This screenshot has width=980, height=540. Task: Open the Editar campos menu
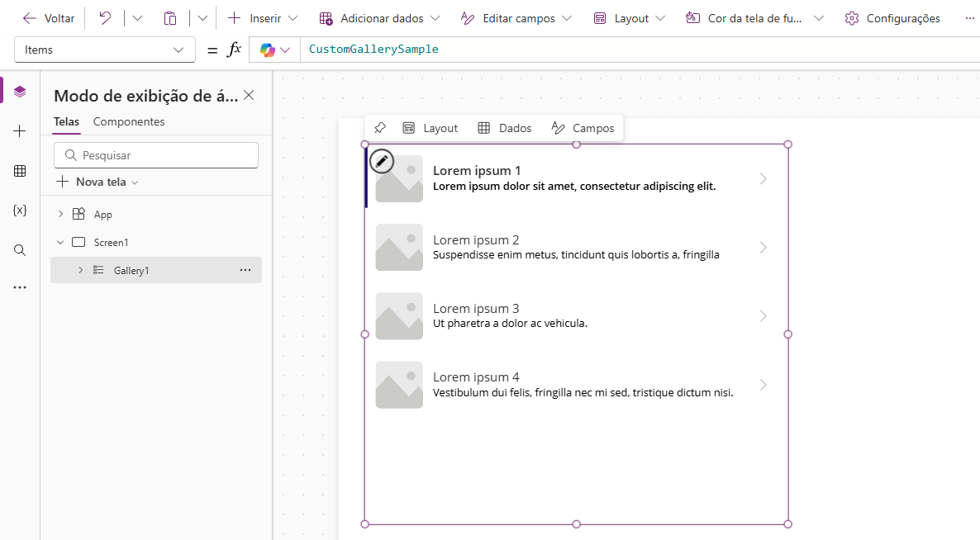tap(516, 18)
